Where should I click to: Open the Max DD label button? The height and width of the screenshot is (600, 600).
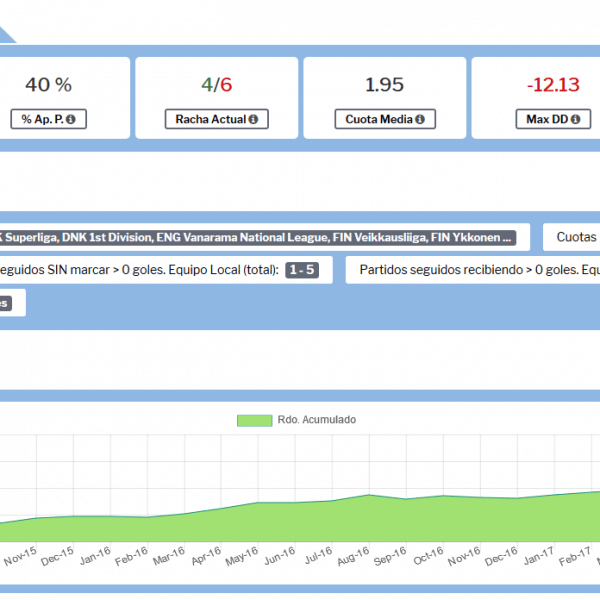[553, 119]
